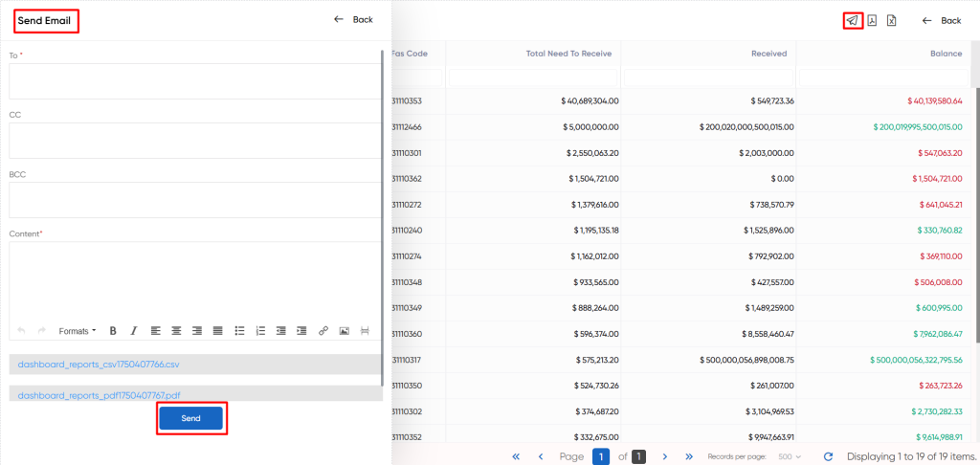Screen dimensions: 980x465
Task: Click the send email paper plane icon
Action: [852, 21]
